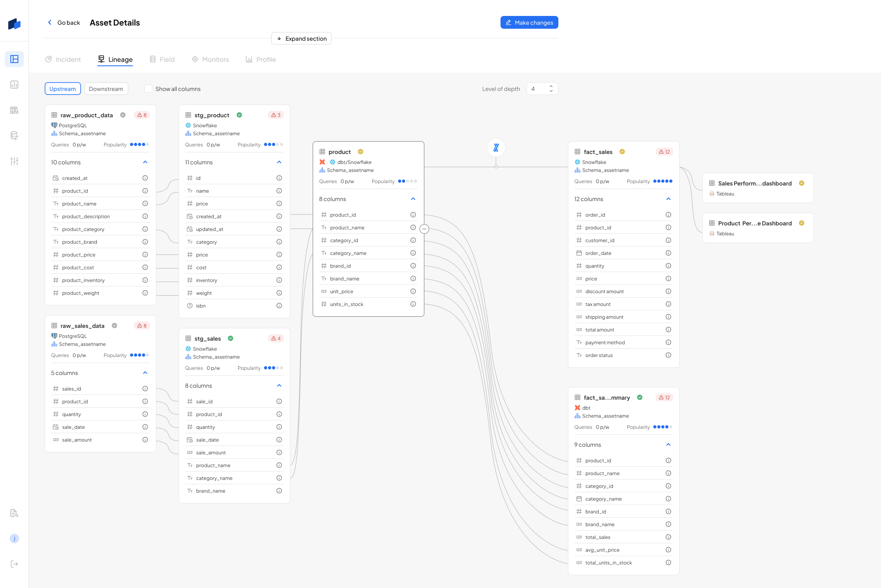
Task: Click the logout sidebar icon
Action: (14, 564)
